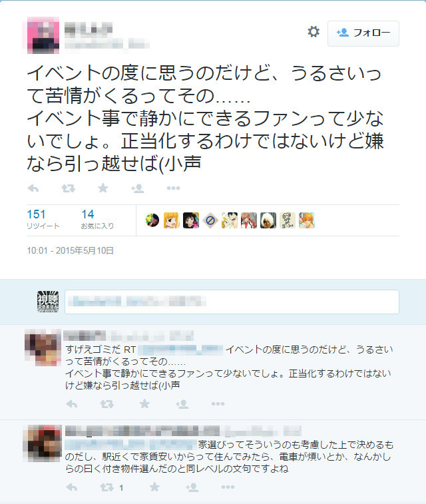This screenshot has height=504, width=426.
Task: View the 14 お気に入り count
Action: point(97,219)
